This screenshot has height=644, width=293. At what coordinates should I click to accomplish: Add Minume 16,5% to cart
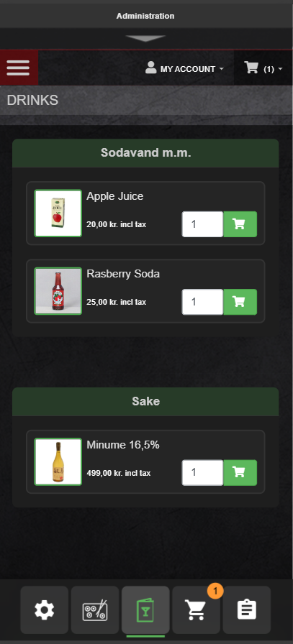(x=240, y=473)
